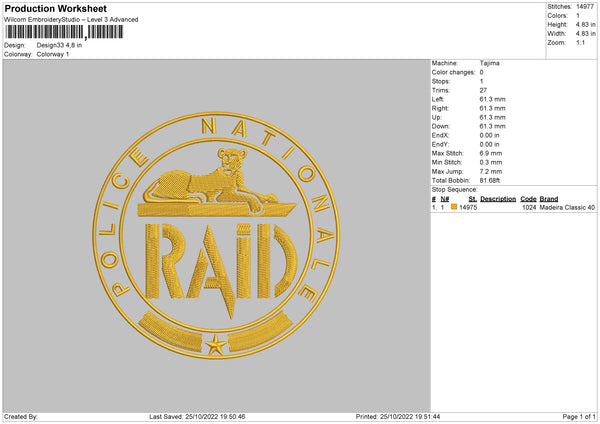Click the brand 'Madeira Classic 40'
Viewport: 600px width, 424px height.
point(567,207)
